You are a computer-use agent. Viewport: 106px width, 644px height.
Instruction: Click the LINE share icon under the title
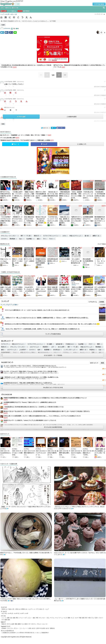click(15, 32)
